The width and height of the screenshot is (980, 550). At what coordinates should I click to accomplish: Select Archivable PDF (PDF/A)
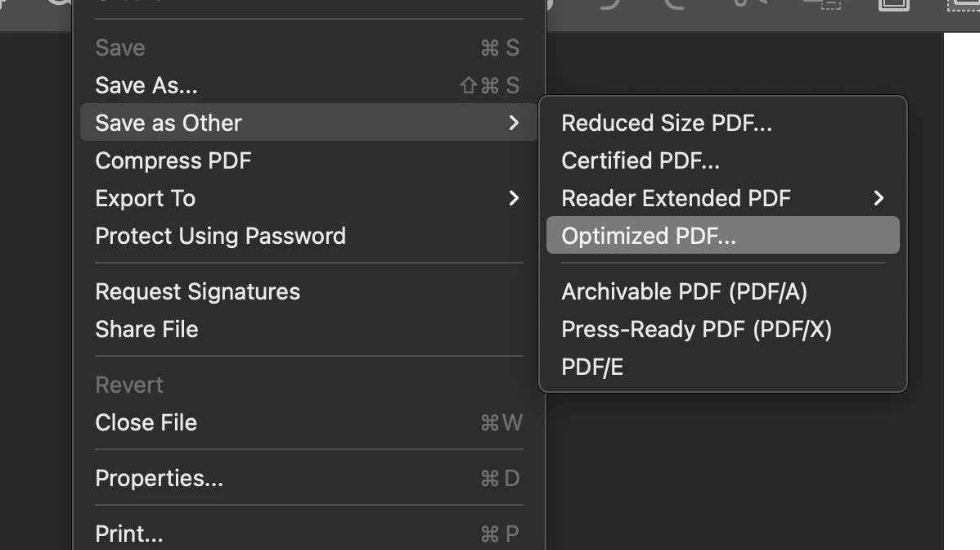[x=722, y=292]
